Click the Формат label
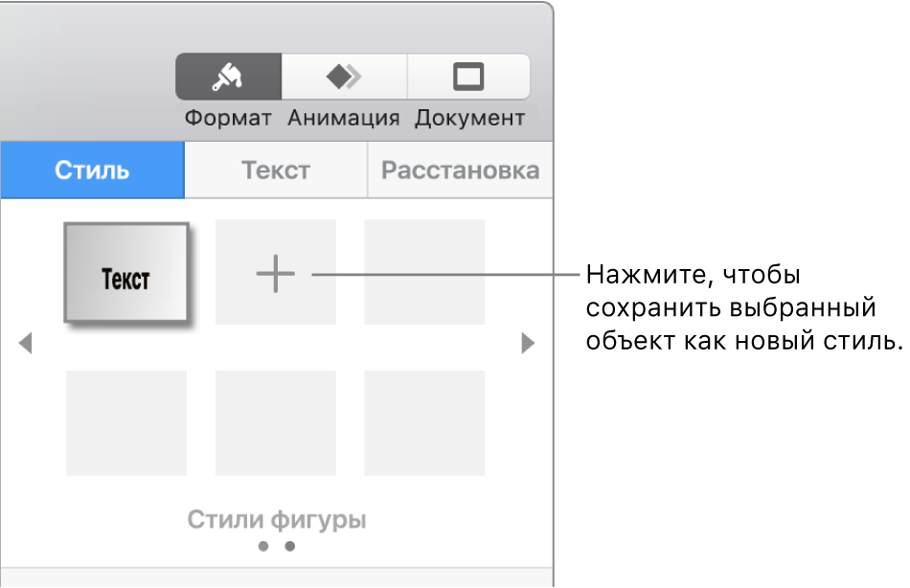 (228, 119)
